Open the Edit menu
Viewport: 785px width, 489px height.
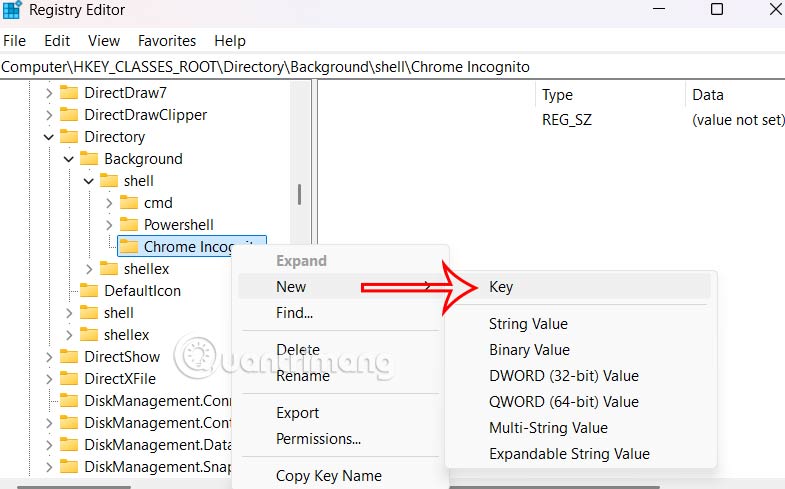[57, 41]
